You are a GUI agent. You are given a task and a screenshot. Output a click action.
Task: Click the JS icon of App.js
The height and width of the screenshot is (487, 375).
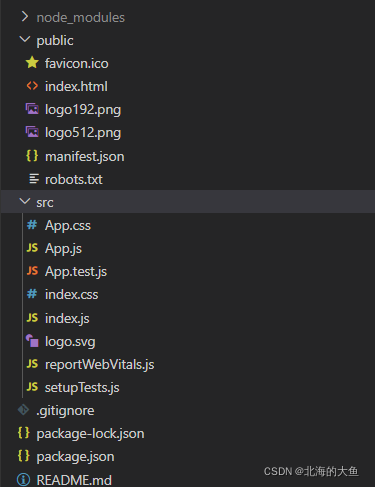click(32, 248)
